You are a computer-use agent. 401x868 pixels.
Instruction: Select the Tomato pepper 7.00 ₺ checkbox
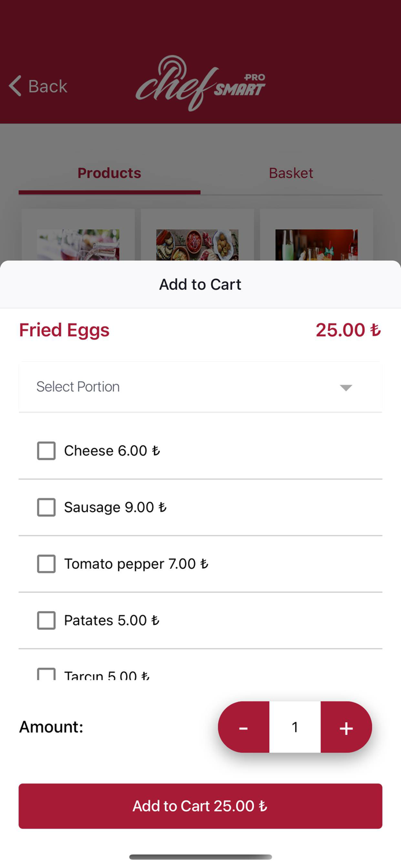(46, 564)
